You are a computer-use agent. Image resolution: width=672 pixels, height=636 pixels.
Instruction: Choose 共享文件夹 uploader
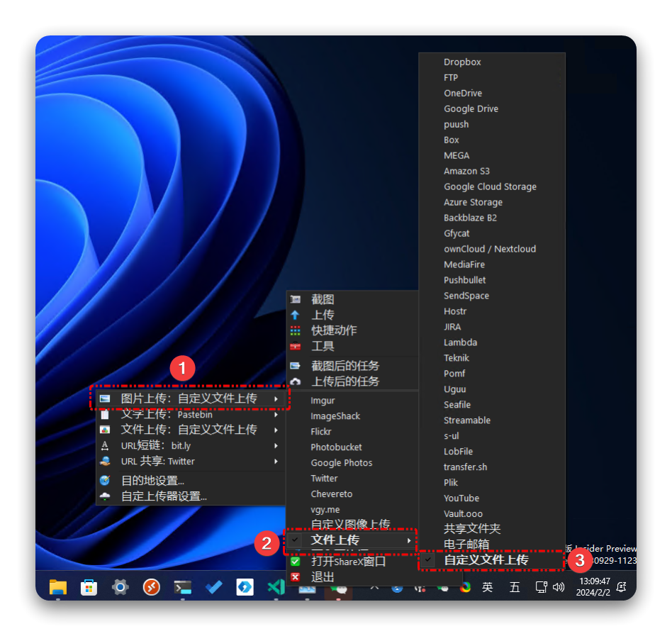coord(472,528)
